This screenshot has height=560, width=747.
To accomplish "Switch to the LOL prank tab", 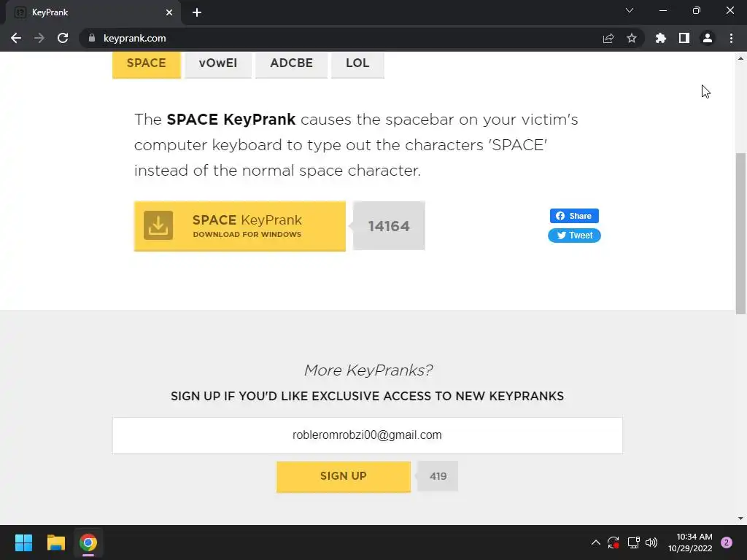I will (x=357, y=64).
